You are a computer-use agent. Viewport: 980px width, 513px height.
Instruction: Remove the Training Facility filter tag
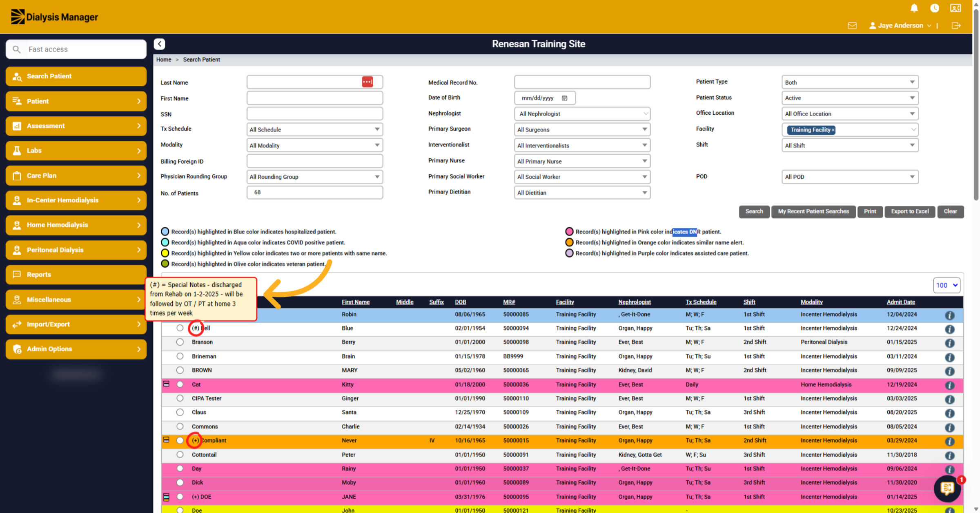coord(833,130)
